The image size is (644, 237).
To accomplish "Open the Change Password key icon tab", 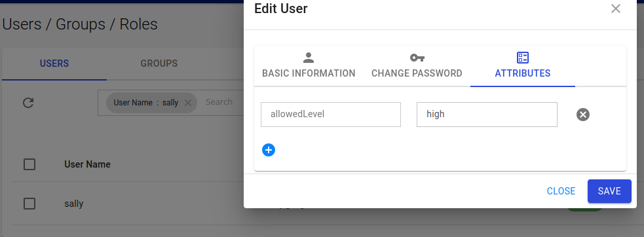I will pos(417,58).
